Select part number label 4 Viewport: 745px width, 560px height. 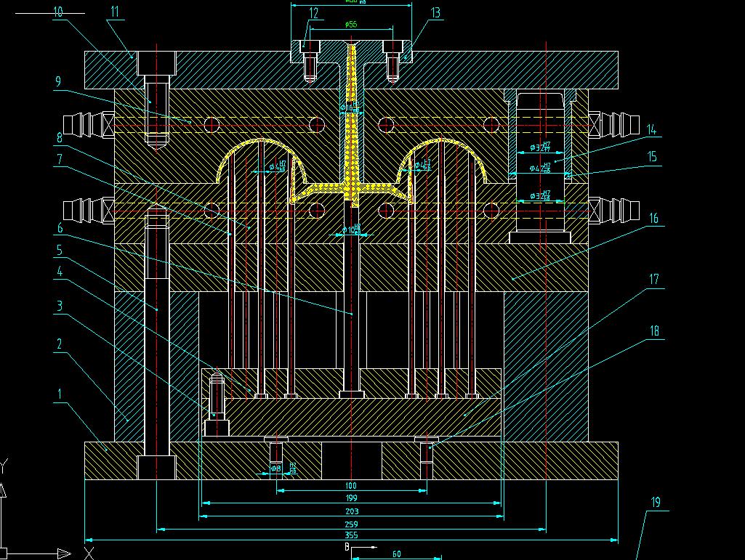[x=60, y=271]
